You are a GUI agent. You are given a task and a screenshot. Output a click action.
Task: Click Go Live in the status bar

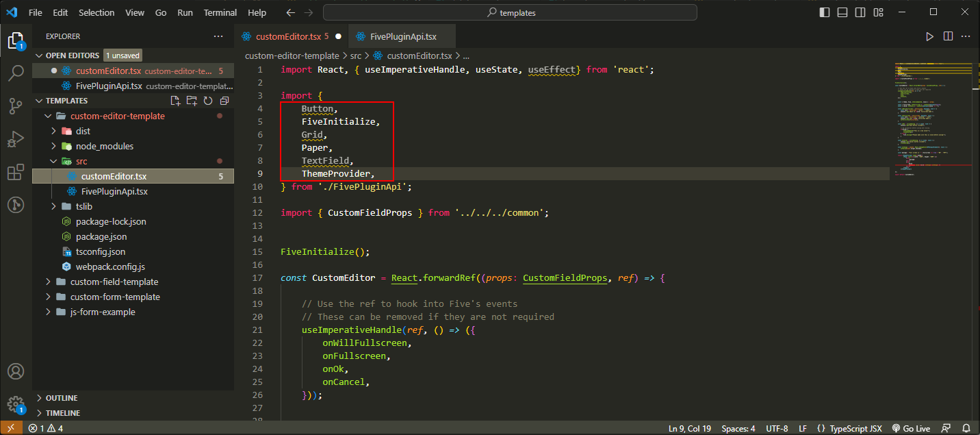(910, 427)
